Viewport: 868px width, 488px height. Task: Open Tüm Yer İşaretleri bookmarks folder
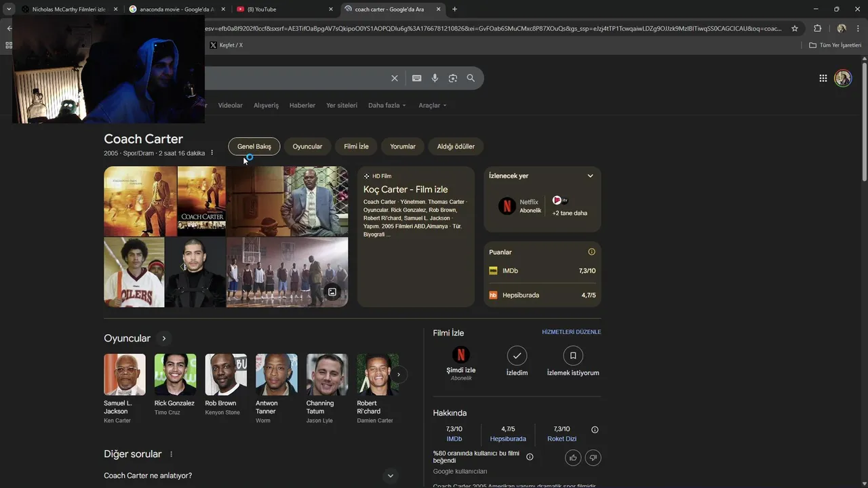(x=835, y=45)
